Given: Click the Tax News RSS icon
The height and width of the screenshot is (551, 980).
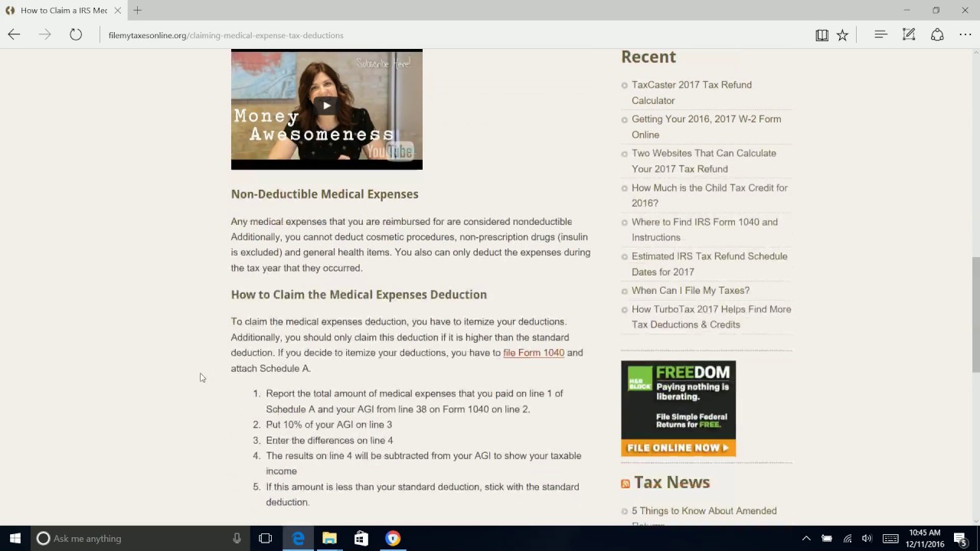Looking at the screenshot, I should pyautogui.click(x=626, y=484).
